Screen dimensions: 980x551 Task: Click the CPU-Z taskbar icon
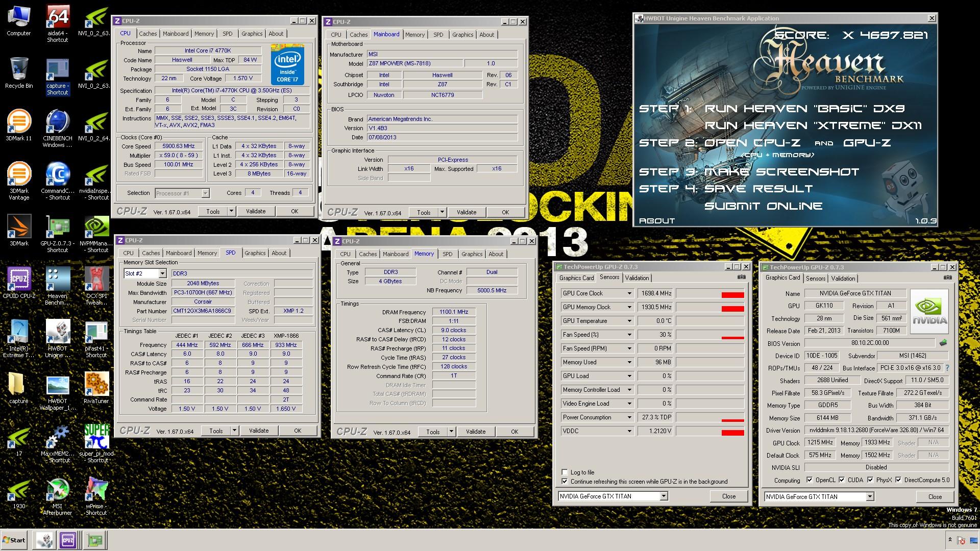(x=68, y=540)
